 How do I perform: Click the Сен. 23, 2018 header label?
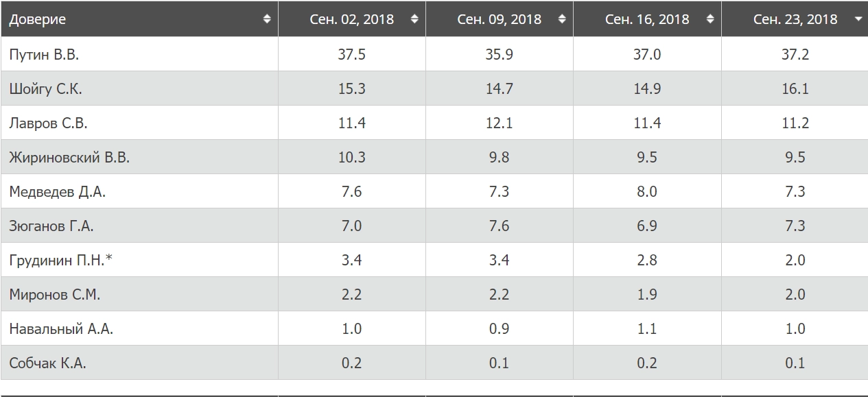tap(795, 19)
